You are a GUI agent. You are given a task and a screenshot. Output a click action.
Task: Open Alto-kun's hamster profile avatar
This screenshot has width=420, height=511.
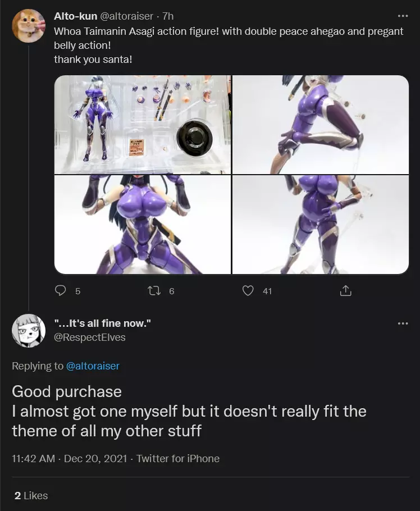pos(29,26)
